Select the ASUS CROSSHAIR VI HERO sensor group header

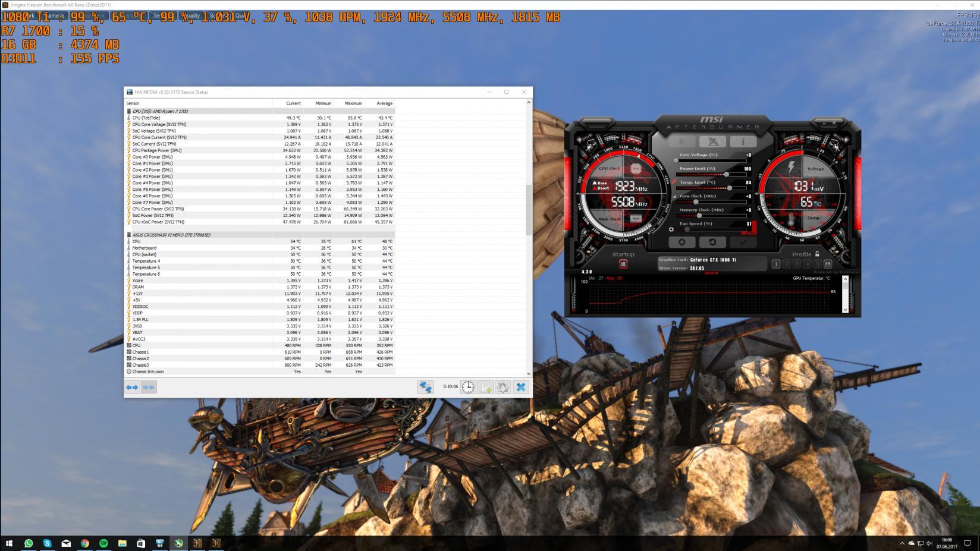pos(260,235)
